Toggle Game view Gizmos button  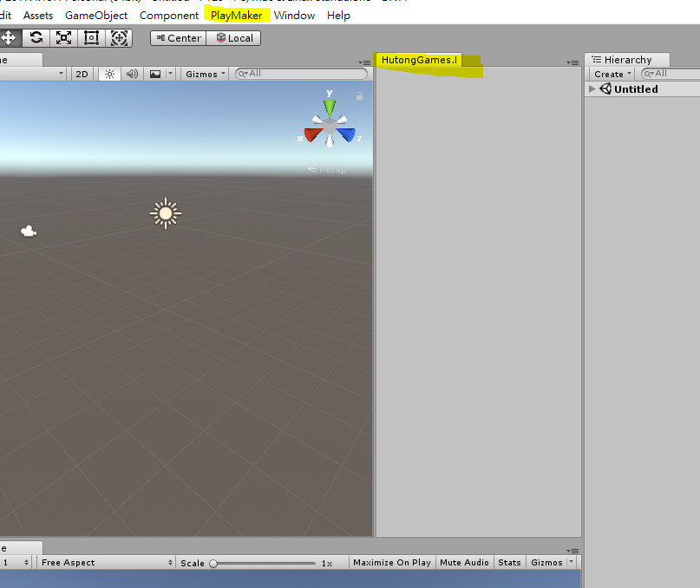point(546,563)
